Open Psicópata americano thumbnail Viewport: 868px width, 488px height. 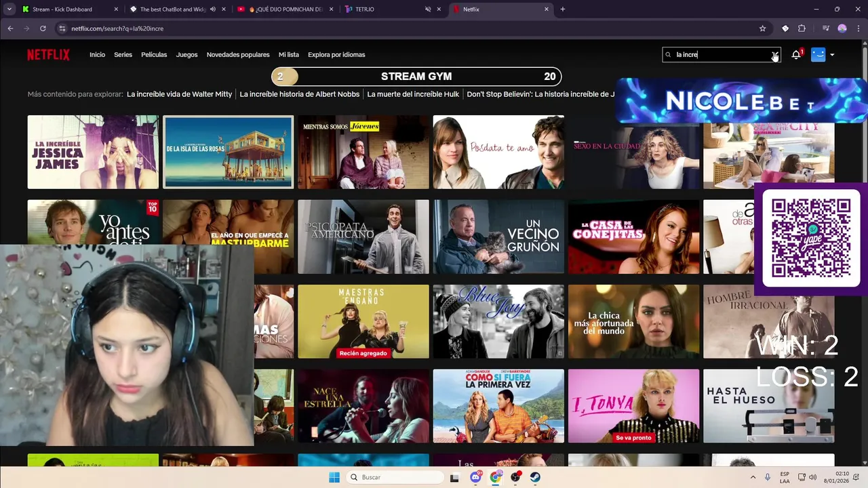[x=363, y=237]
